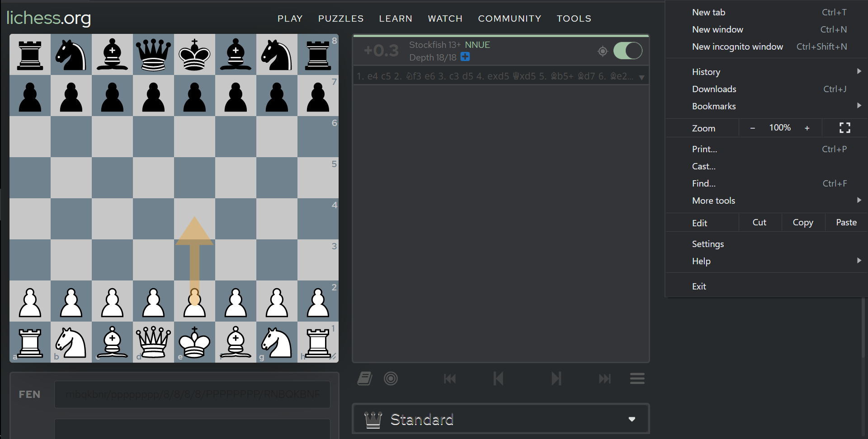The height and width of the screenshot is (439, 868).
Task: Open the opening book explorer
Action: tap(364, 378)
